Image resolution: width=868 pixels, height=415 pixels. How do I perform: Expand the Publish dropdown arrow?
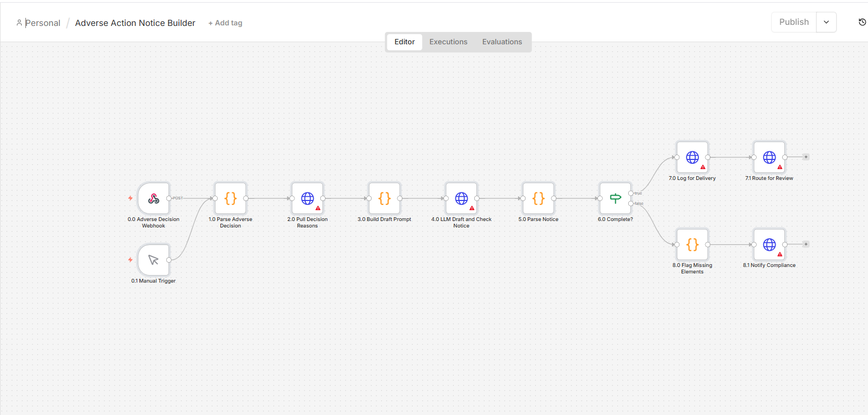826,22
